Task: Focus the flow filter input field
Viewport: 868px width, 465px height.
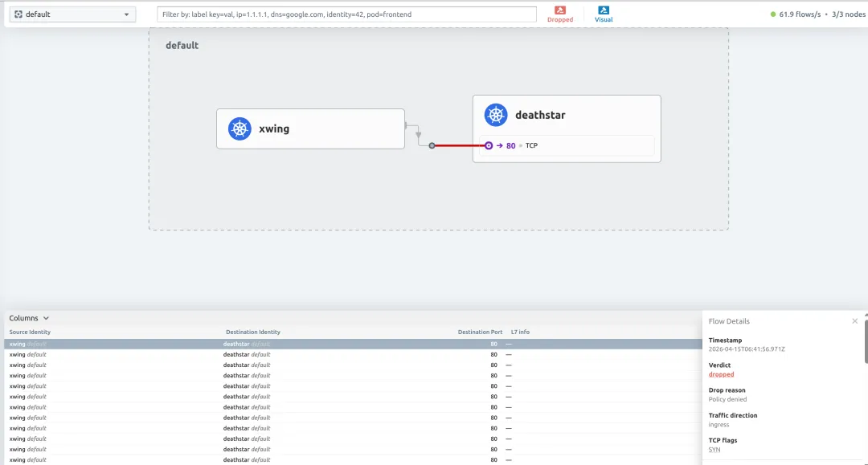Action: (346, 14)
